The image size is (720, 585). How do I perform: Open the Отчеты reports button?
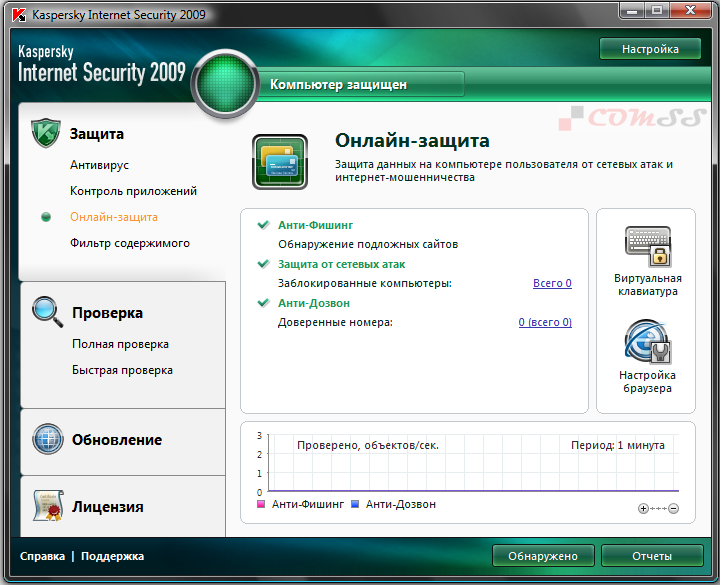click(x=652, y=556)
